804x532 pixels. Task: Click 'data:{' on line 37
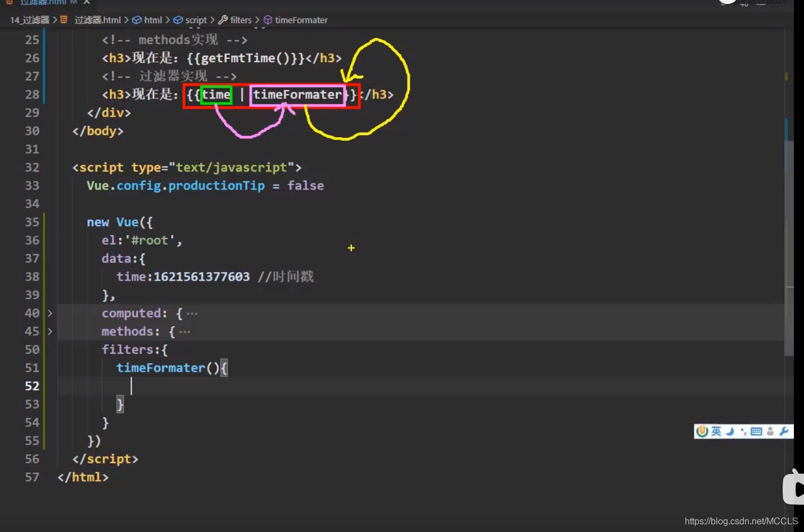(124, 259)
